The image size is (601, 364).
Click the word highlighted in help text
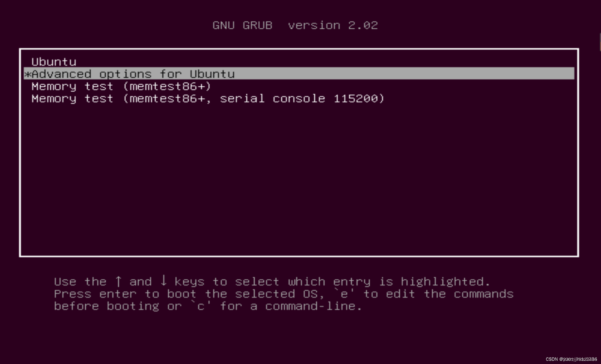(442, 281)
